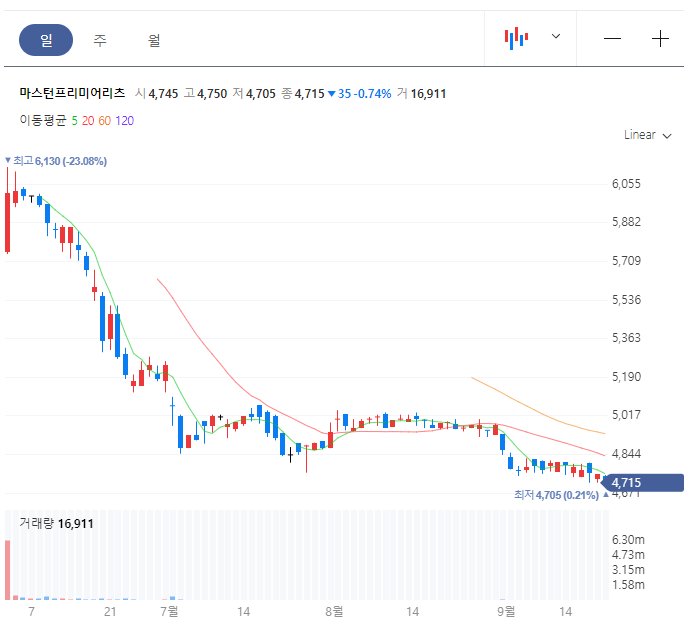This screenshot has height=627, width=690.
Task: Click the 6.30m volume axis label
Action: [628, 539]
